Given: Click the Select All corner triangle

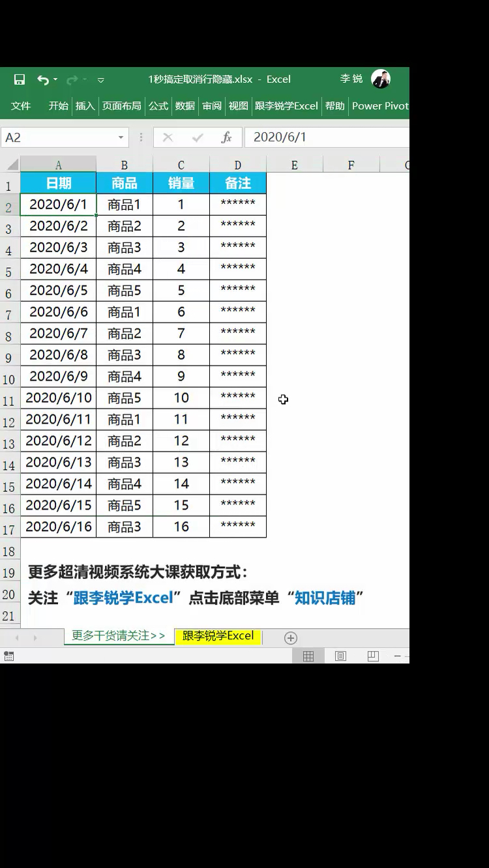Looking at the screenshot, I should coord(12,165).
